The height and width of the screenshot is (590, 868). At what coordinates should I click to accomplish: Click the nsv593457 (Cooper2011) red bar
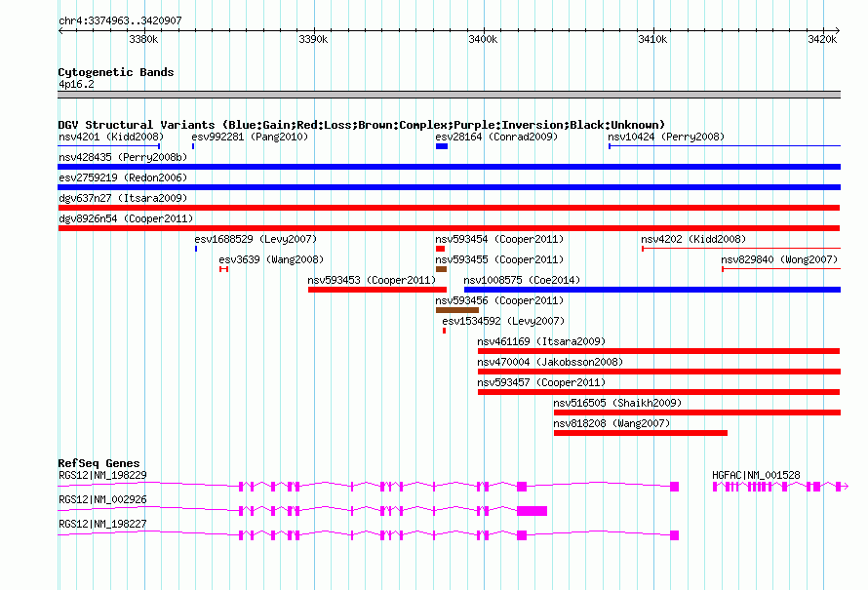click(658, 392)
